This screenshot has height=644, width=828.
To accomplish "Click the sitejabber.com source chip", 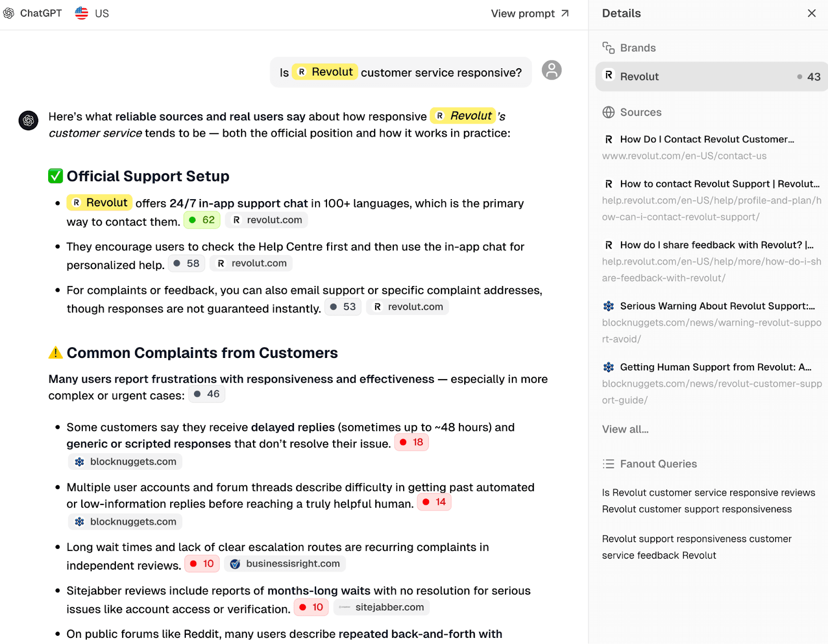I will point(381,607).
